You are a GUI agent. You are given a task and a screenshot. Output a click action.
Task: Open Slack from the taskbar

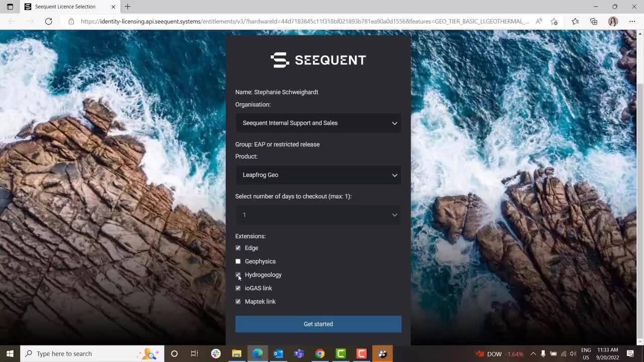[x=216, y=353]
